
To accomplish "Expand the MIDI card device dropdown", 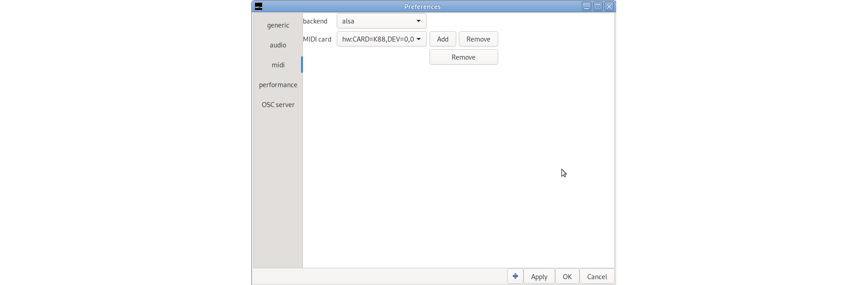I will click(x=382, y=39).
